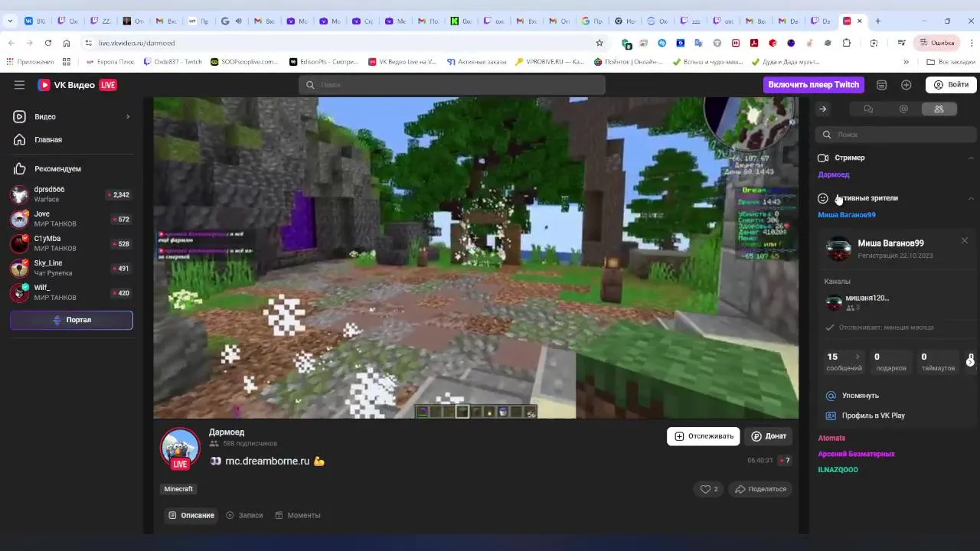Open Sky_Line Чат Рулетка channel
The height and width of the screenshot is (551, 980).
[71, 268]
